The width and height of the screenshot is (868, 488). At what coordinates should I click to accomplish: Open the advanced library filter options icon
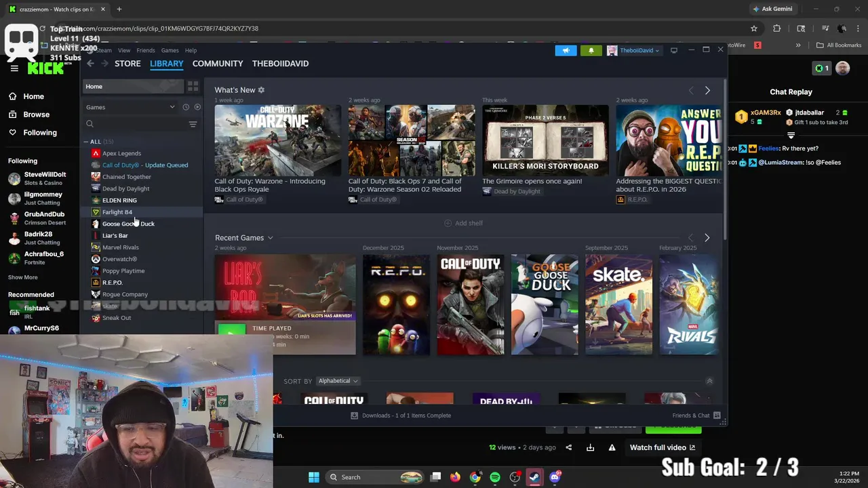(x=193, y=124)
